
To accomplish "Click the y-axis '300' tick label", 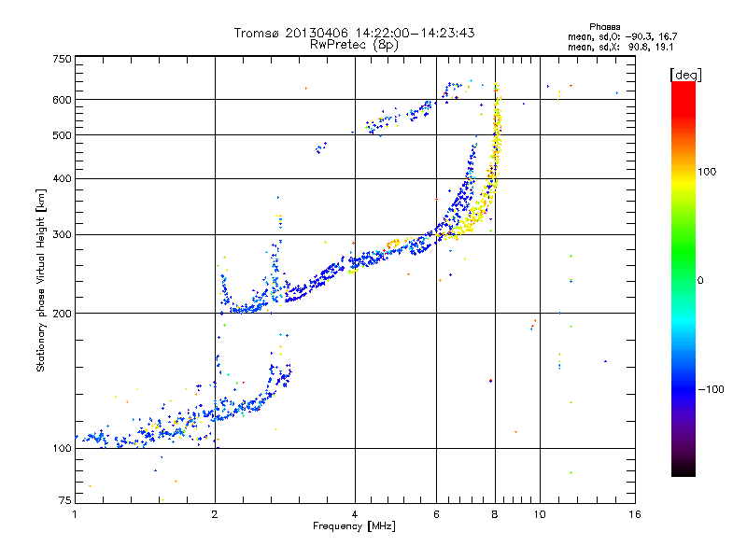I will coord(62,234).
